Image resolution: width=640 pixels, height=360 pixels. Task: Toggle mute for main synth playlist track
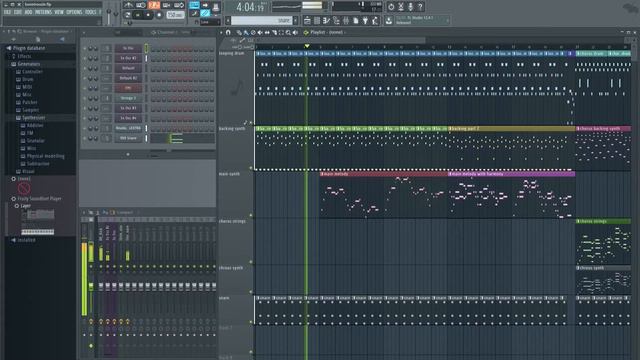coord(251,215)
